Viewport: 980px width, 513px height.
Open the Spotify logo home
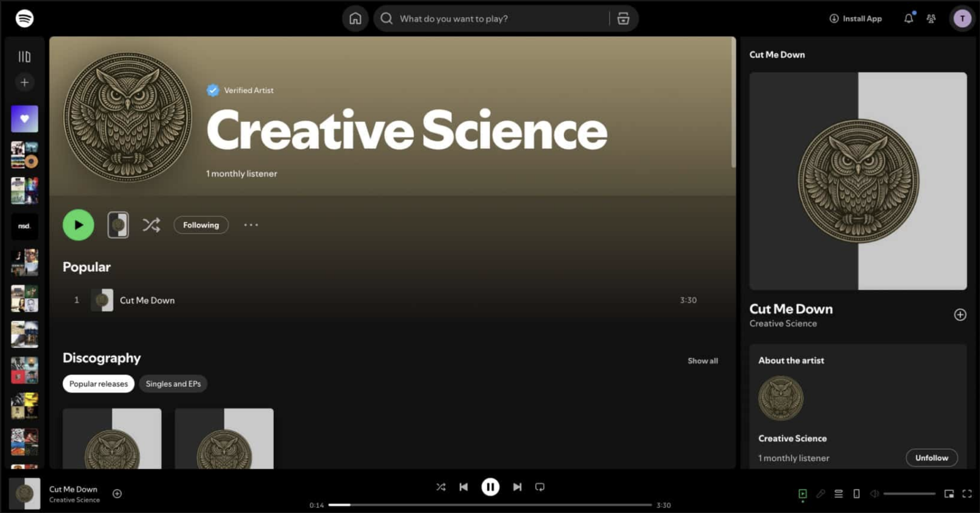click(x=24, y=18)
